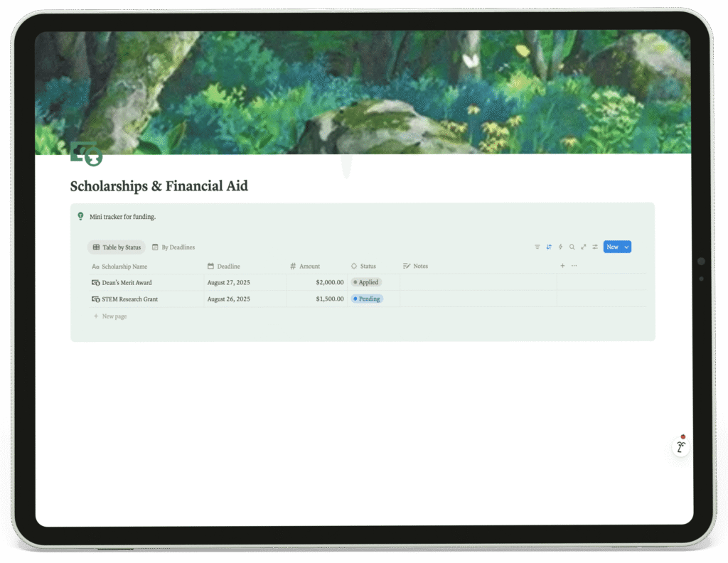The image size is (728, 563).
Task: Click the sort arrows icon
Action: 549,247
